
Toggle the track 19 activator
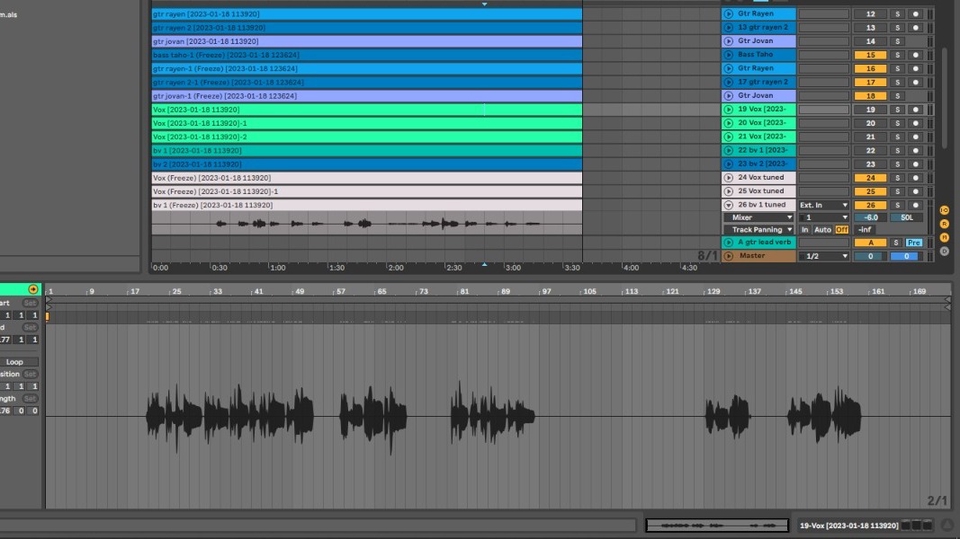click(870, 110)
